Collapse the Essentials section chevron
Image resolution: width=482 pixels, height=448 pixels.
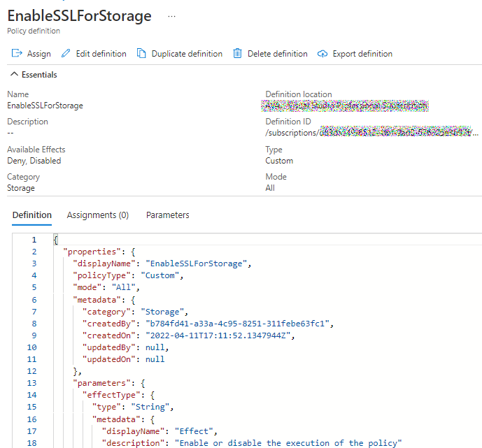click(x=13, y=75)
